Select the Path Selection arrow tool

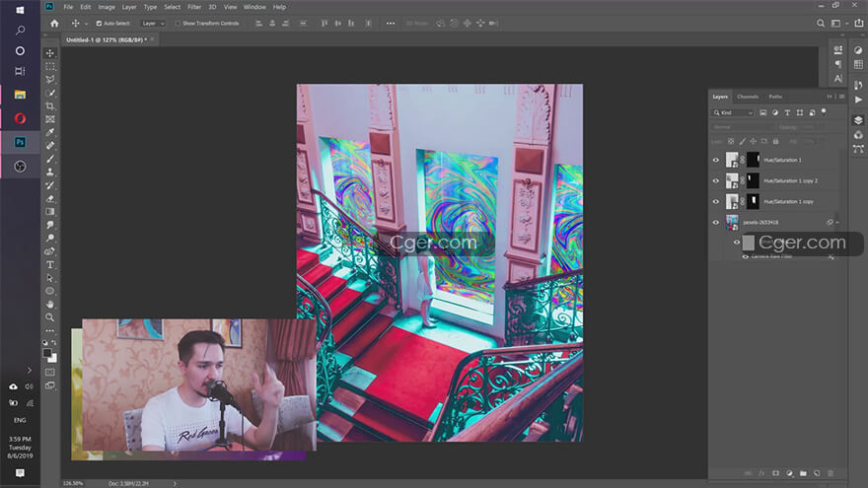[50, 278]
